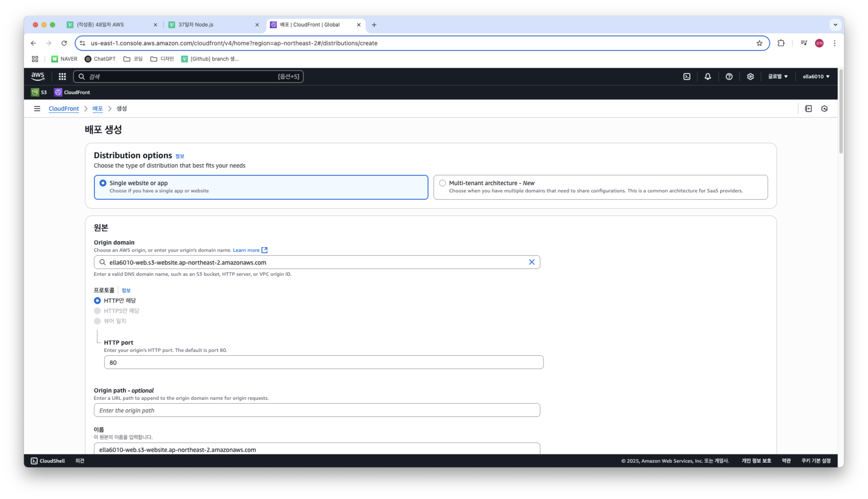Open the NAVER bookmark
868x499 pixels.
pos(64,59)
